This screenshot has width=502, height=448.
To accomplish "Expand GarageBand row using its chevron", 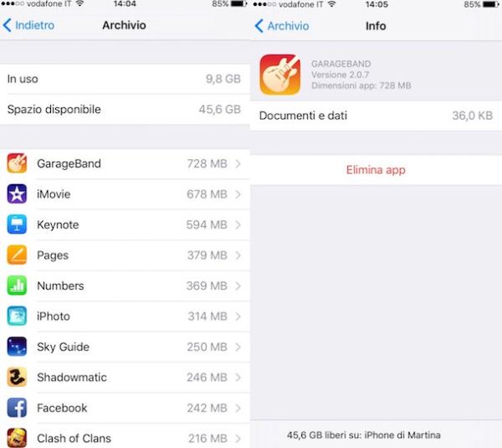I will click(238, 164).
